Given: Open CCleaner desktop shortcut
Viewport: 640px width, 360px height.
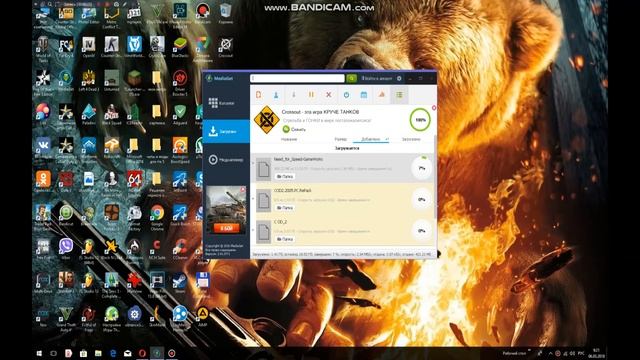Looking at the screenshot, I should 180,249.
